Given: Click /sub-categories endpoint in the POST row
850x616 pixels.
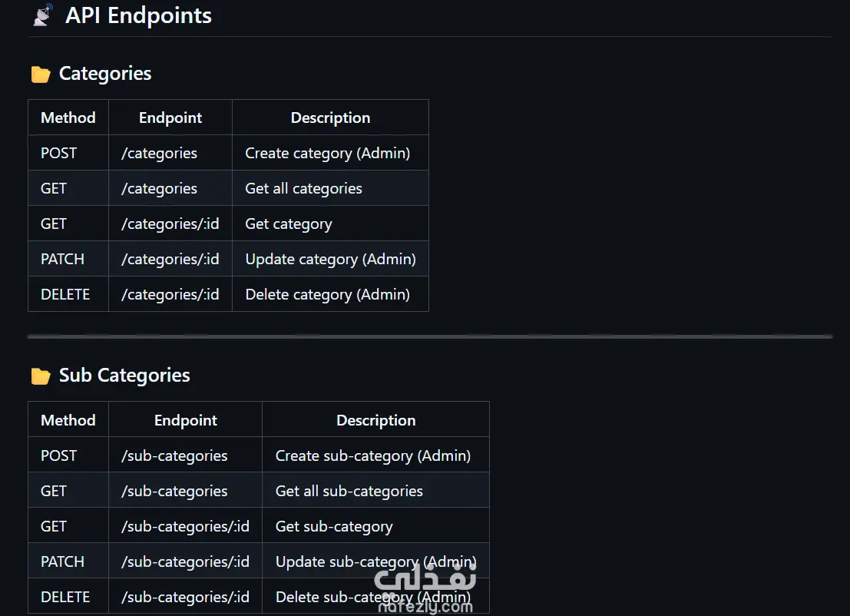Looking at the screenshot, I should tap(174, 455).
